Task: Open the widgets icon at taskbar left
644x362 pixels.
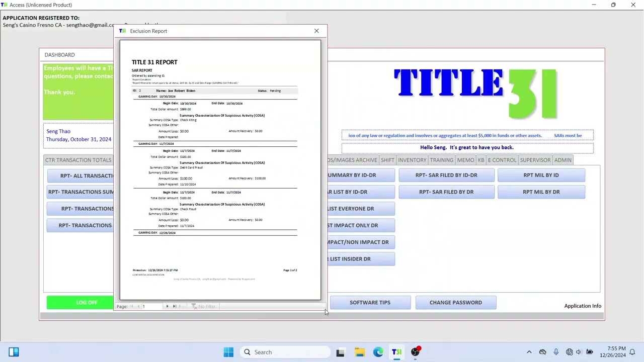Action: [14, 352]
